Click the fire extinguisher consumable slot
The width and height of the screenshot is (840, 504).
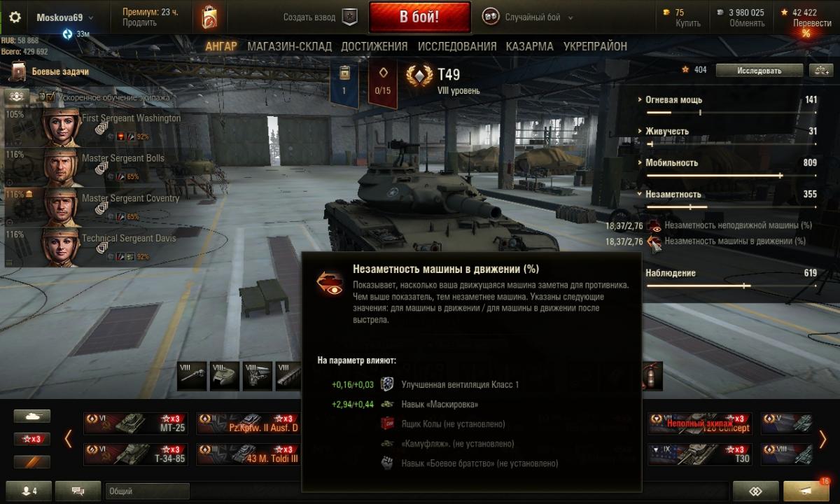651,376
